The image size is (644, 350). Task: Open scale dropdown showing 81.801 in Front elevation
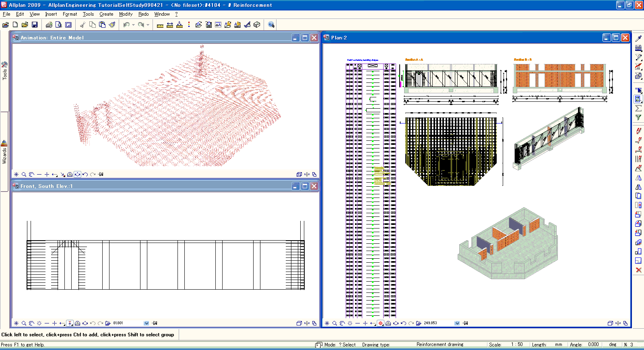(146, 323)
